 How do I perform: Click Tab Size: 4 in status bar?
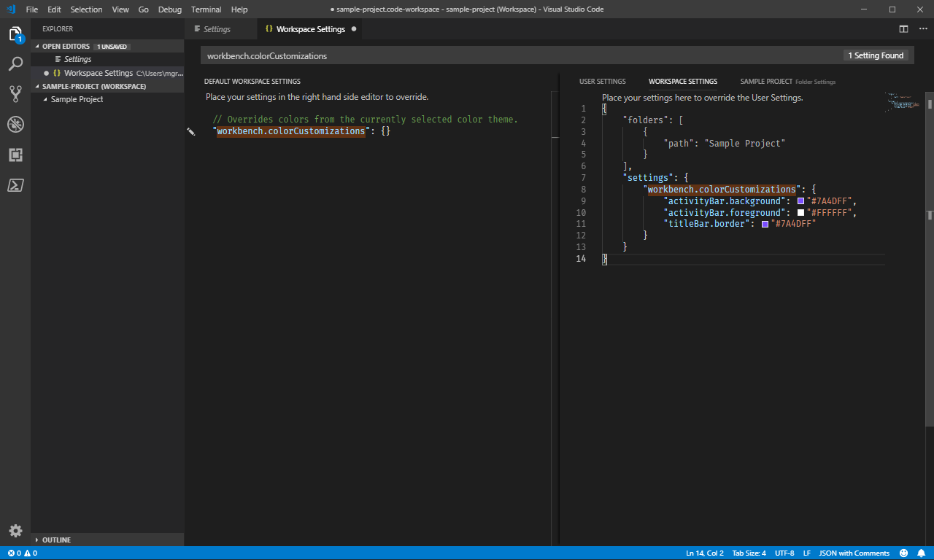point(749,553)
